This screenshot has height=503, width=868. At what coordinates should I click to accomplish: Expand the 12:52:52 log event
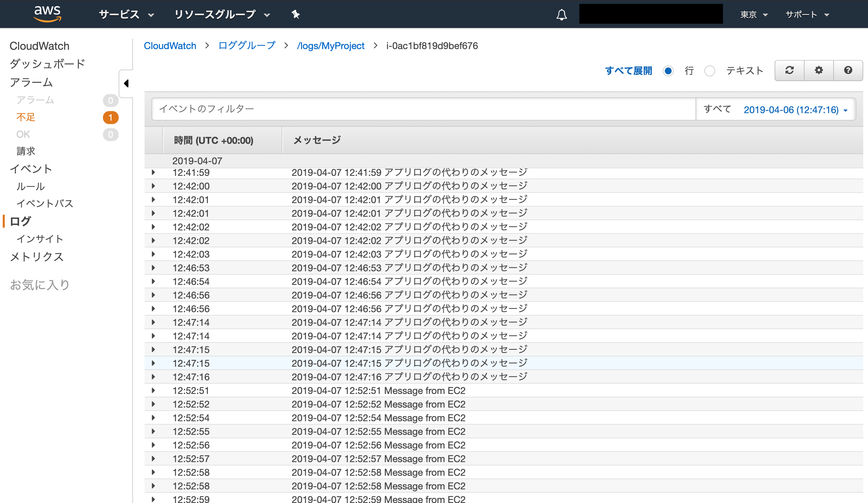pyautogui.click(x=153, y=404)
